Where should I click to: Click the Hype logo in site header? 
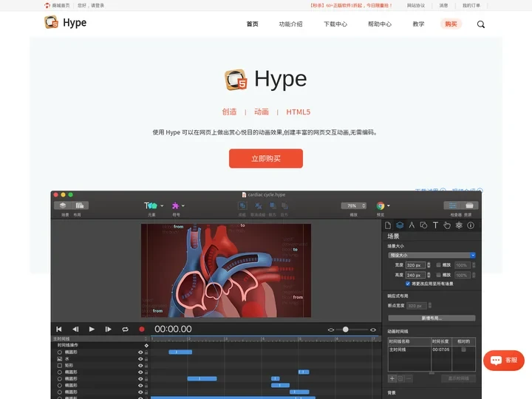coord(66,22)
